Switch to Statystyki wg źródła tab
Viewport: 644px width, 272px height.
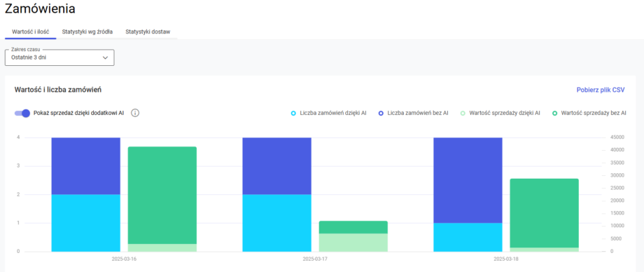pyautogui.click(x=87, y=32)
